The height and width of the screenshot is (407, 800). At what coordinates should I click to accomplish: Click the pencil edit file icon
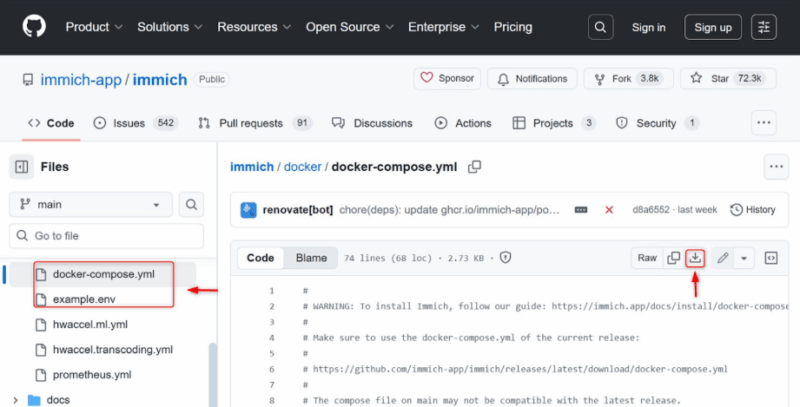tap(722, 258)
